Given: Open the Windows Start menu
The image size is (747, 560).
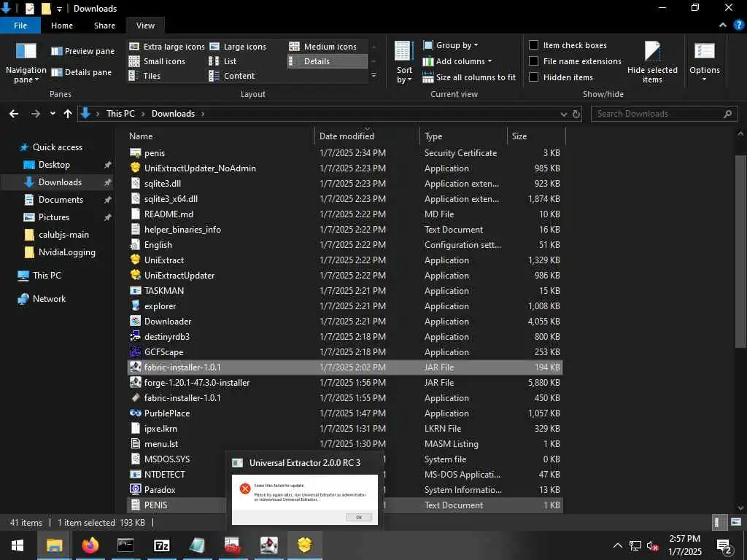Looking at the screenshot, I should pyautogui.click(x=18, y=545).
